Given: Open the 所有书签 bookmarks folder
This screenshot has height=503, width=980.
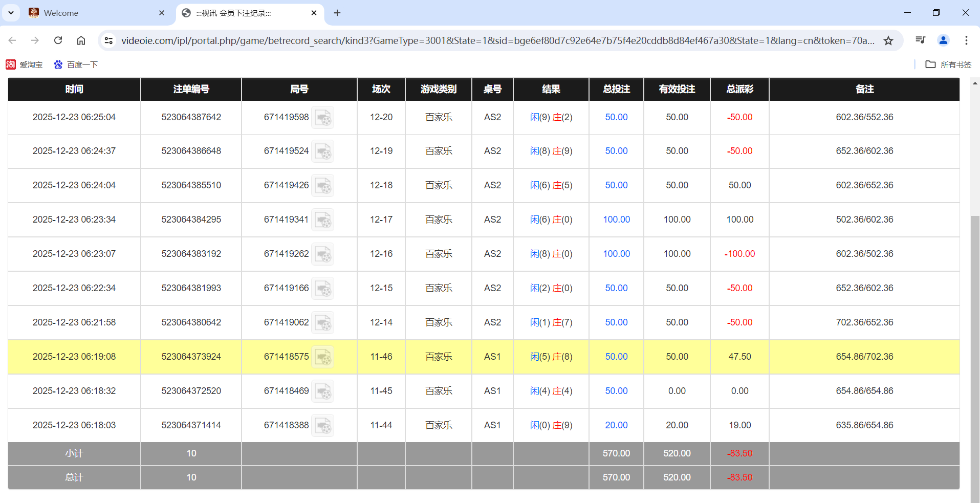Looking at the screenshot, I should point(949,64).
